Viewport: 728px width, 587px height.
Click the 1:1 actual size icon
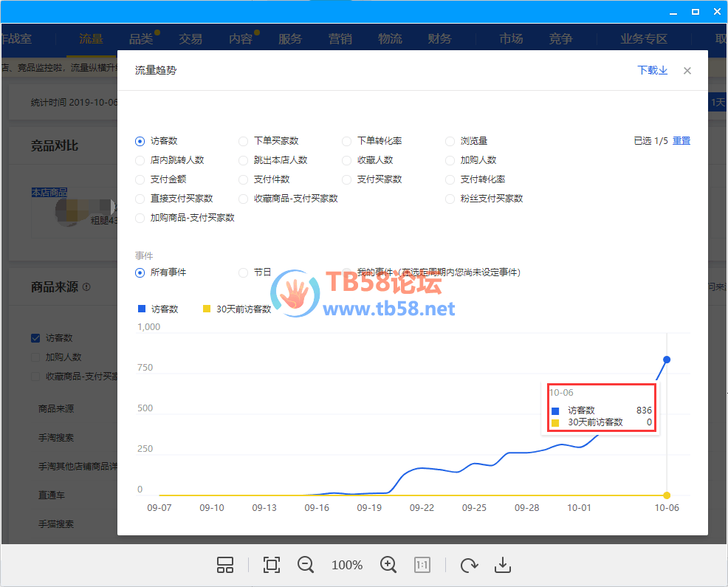click(x=422, y=565)
